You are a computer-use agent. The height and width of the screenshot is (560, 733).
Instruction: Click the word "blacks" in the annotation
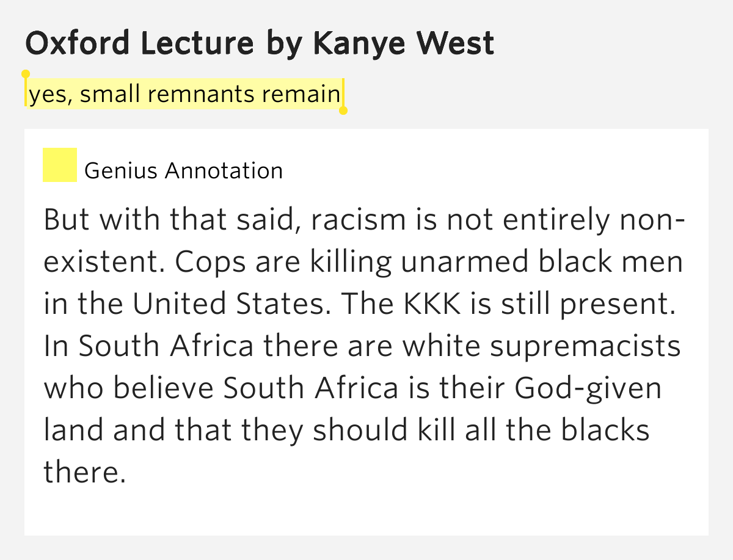(x=606, y=431)
